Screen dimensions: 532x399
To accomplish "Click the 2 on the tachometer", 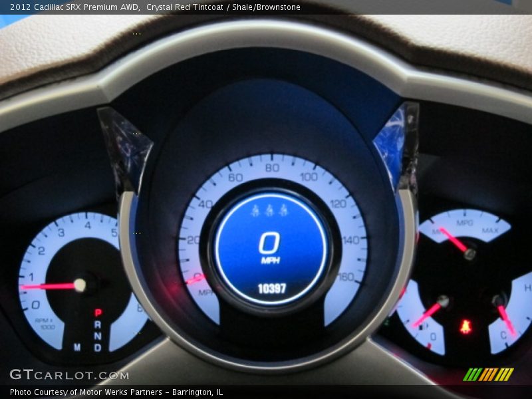I will (41, 251).
